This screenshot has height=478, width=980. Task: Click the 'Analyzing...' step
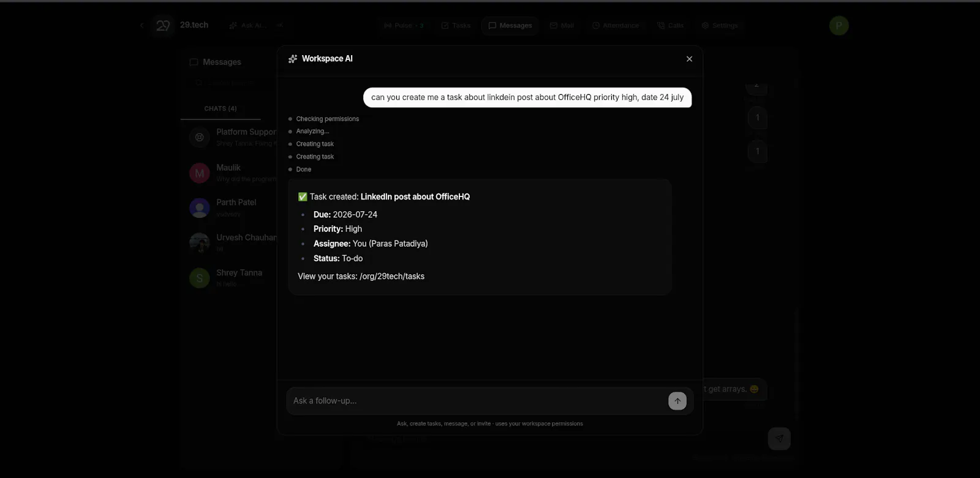click(x=312, y=131)
